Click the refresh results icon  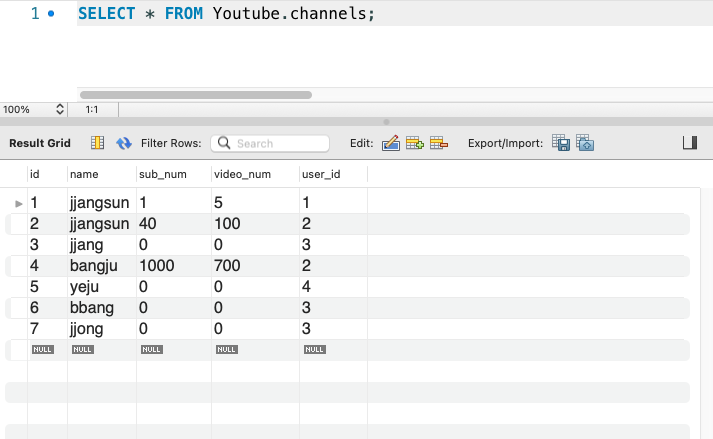pos(124,143)
